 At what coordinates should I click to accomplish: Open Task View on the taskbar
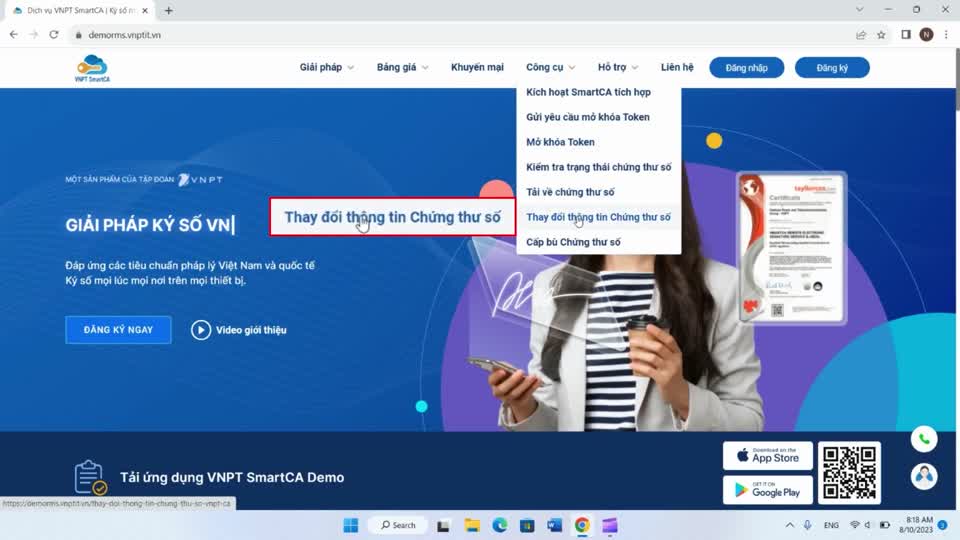click(443, 525)
